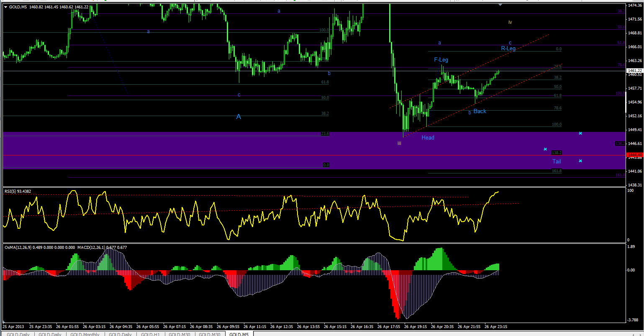Viewport: 644px width, 336px height.
Task: Click the red 1444.40 price level tag
Action: (634, 155)
